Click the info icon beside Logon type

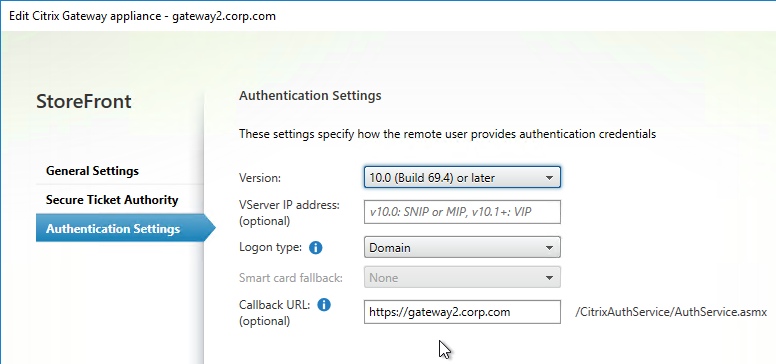[315, 248]
